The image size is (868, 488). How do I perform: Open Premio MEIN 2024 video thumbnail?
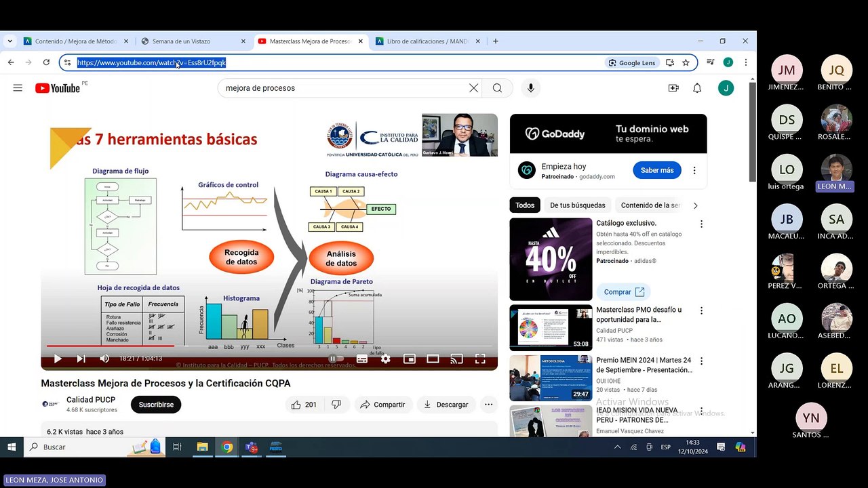[x=551, y=378]
